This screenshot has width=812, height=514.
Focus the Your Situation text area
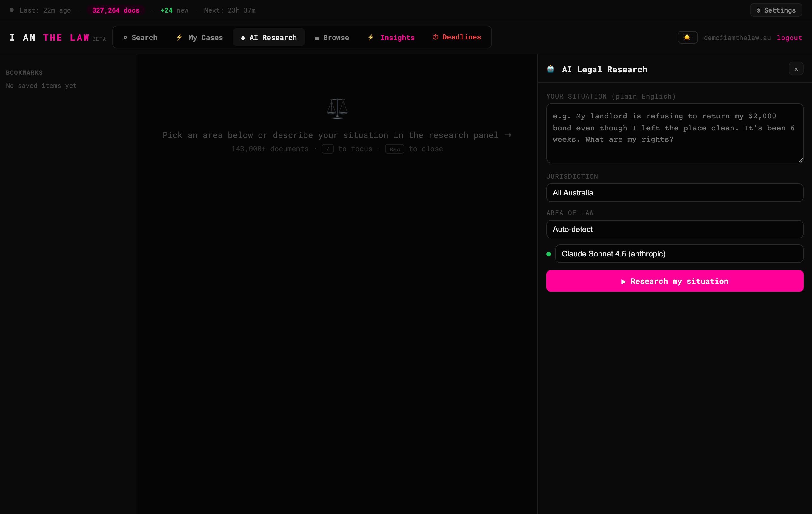[x=675, y=133]
